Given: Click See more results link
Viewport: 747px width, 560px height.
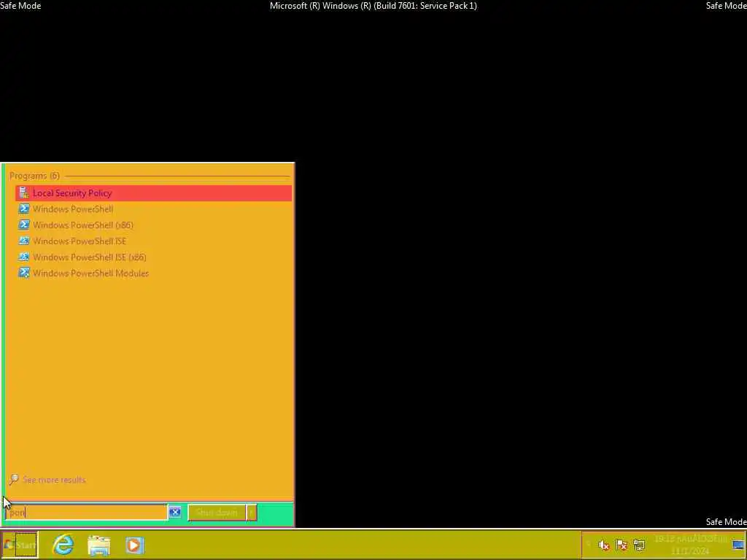Looking at the screenshot, I should coord(54,480).
